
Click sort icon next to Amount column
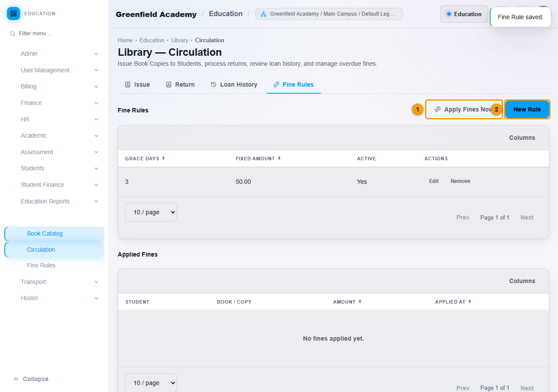click(x=360, y=301)
